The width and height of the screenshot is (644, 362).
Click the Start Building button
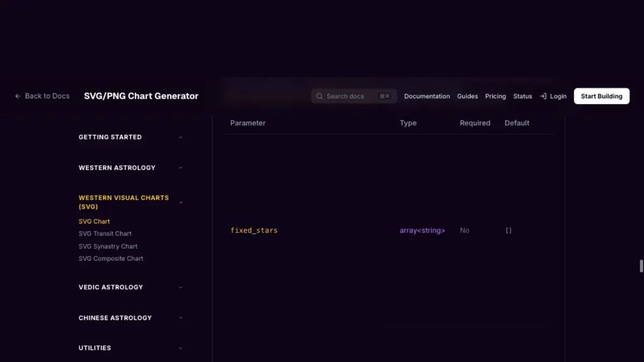(x=602, y=96)
